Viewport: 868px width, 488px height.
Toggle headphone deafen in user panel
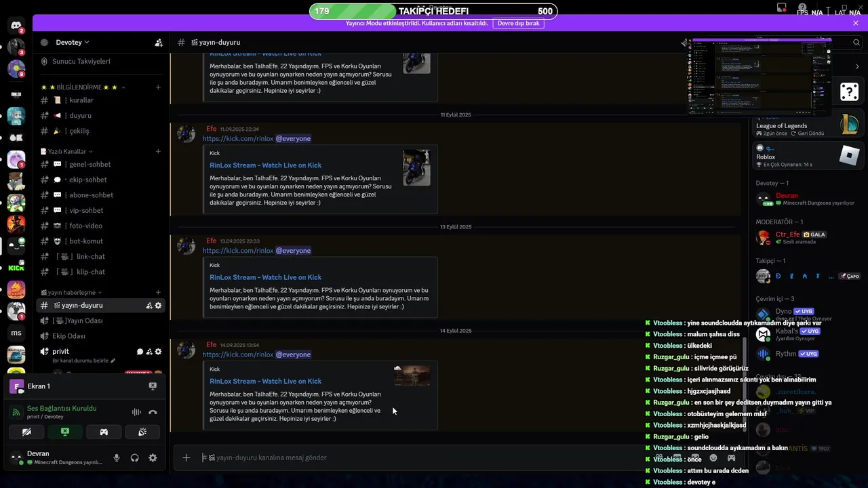click(134, 457)
